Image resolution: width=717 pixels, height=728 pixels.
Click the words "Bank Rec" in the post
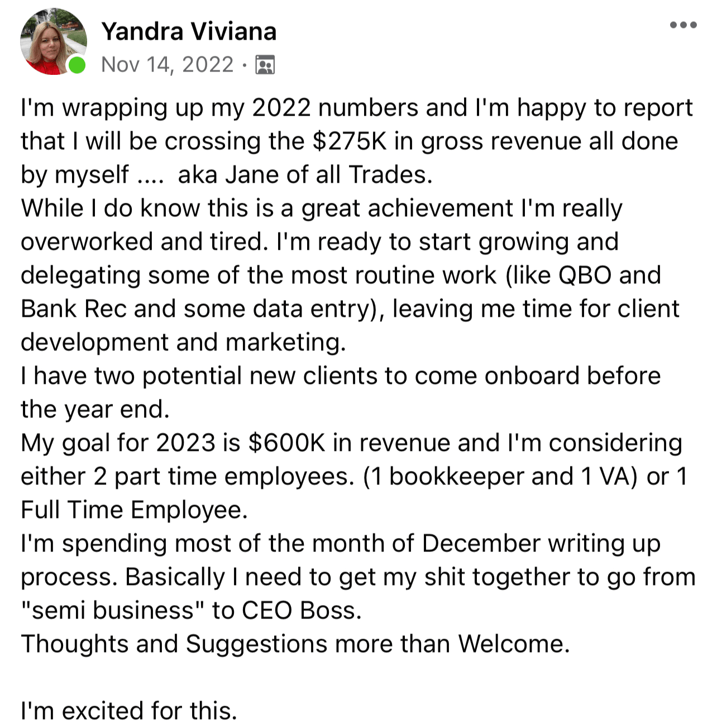click(x=74, y=309)
